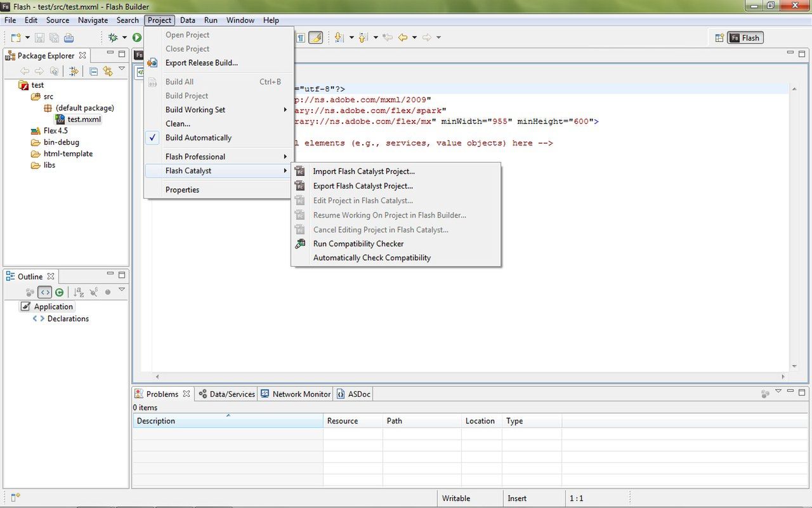The height and width of the screenshot is (508, 812).
Task: Choose Clean... from Project menu
Action: coord(219,124)
